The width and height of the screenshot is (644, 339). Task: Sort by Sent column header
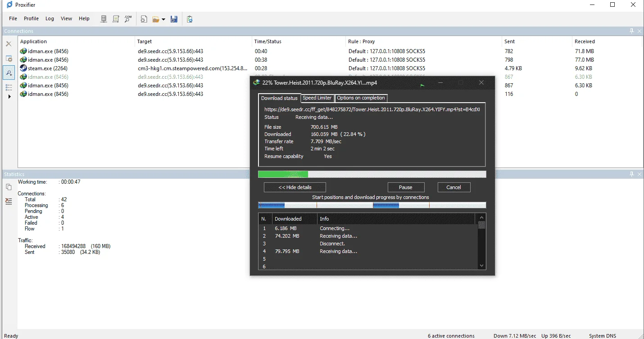click(x=537, y=41)
